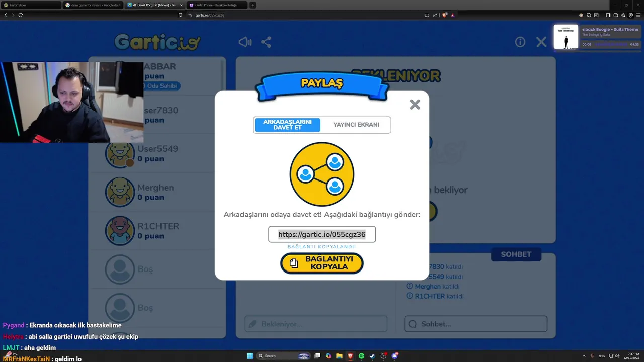Click the gartic.io invite link field
This screenshot has height=362, width=644.
pos(322,234)
